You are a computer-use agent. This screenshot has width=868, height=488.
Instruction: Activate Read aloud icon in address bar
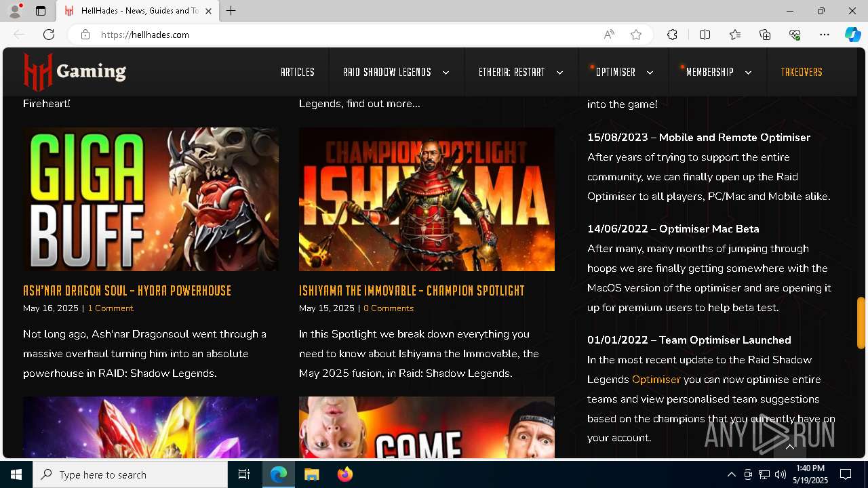pos(609,35)
